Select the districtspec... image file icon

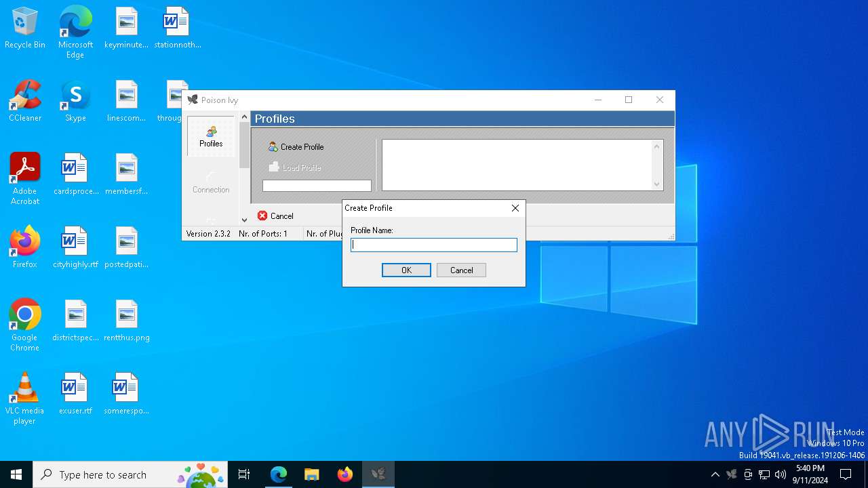[75, 321]
